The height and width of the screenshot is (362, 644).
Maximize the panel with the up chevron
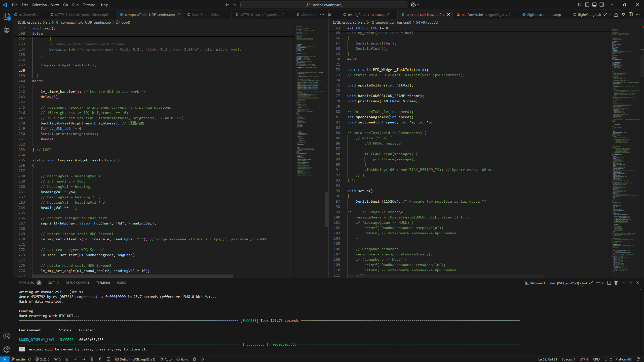[x=631, y=283]
